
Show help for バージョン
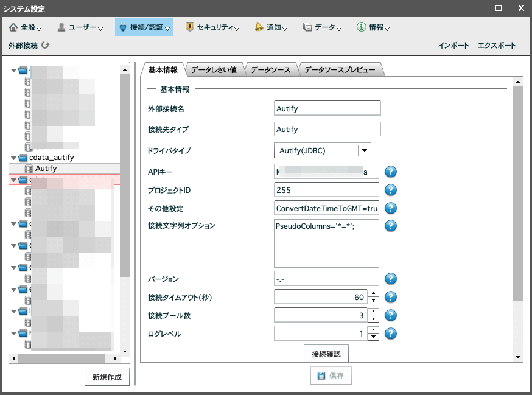391,279
